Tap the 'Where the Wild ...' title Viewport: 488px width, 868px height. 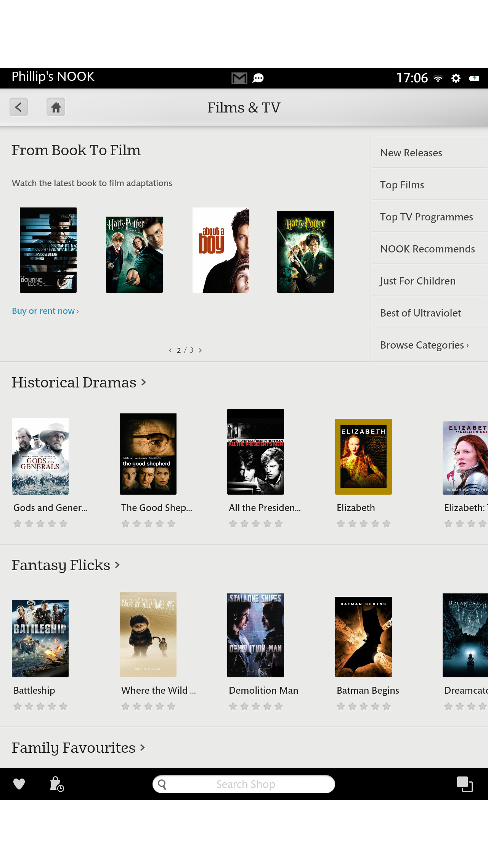pos(159,690)
